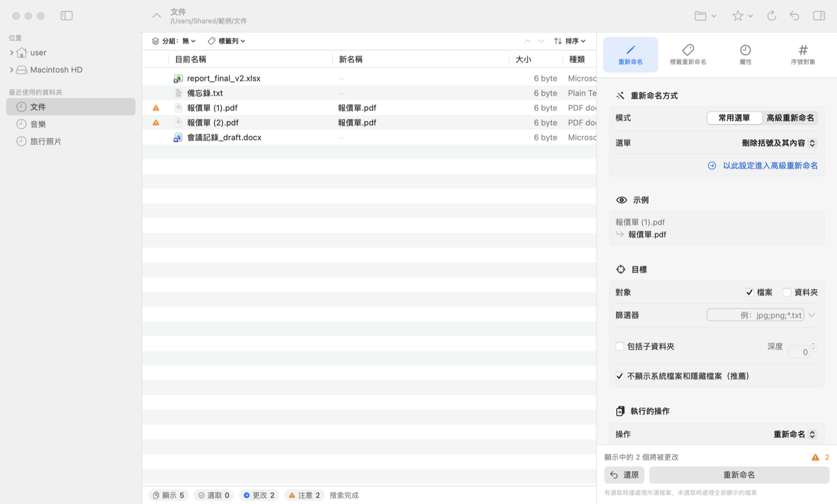Switch to 重新命名 tab
Screen dimensions: 837x504
630,54
